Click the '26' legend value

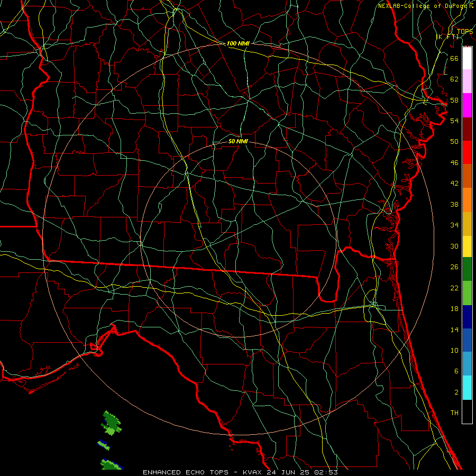click(454, 267)
